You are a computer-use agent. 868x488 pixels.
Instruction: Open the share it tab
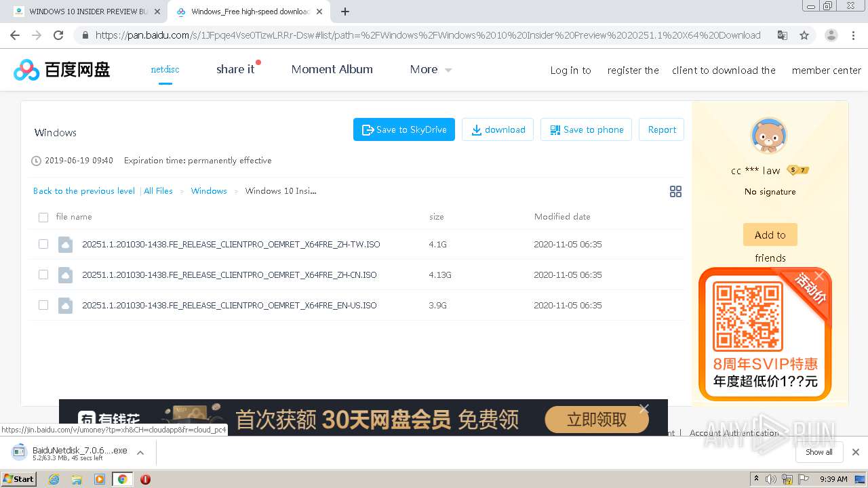[x=235, y=69]
